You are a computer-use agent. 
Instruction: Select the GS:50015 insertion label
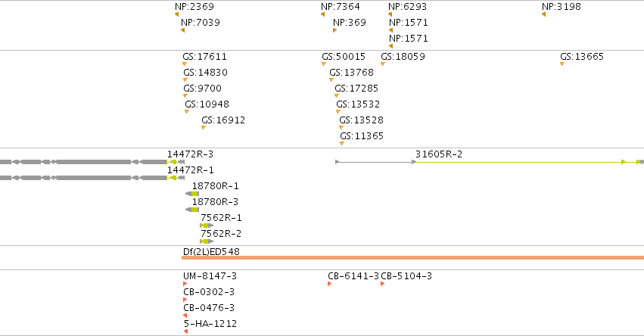pos(344,57)
